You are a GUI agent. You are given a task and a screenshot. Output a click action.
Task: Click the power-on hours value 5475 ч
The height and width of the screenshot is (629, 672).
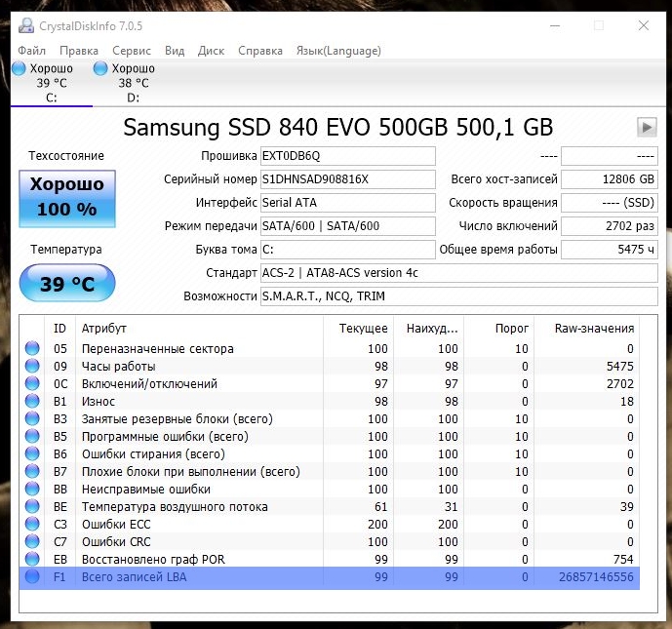click(x=610, y=250)
